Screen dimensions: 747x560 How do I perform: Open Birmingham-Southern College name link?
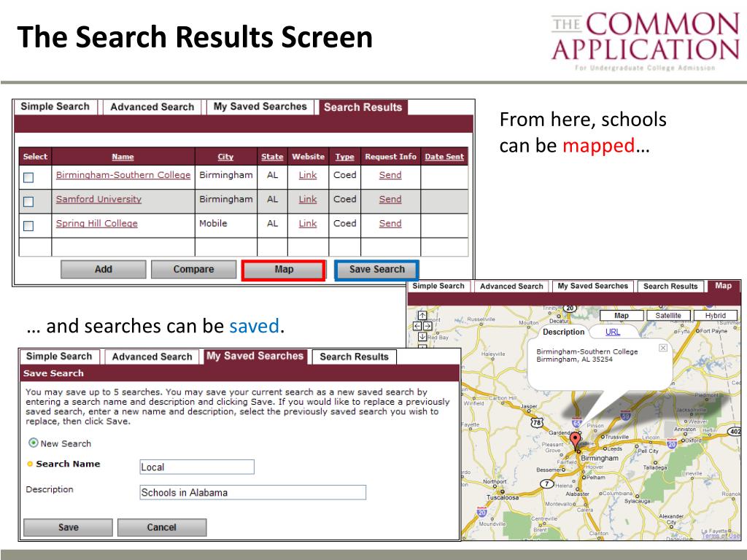point(123,175)
